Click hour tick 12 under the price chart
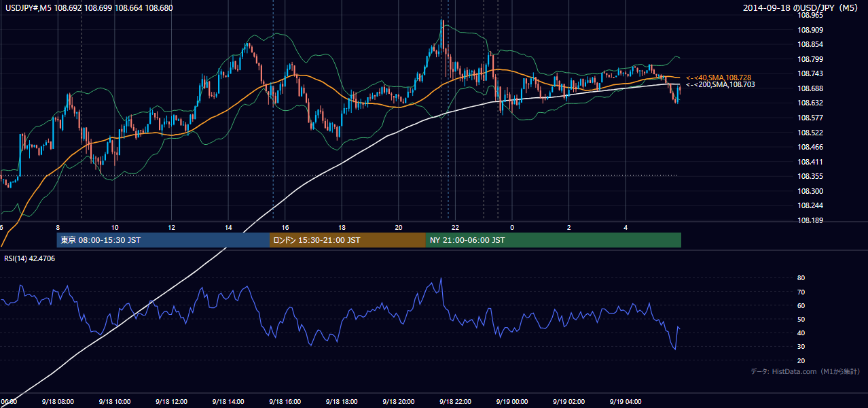 coord(172,228)
